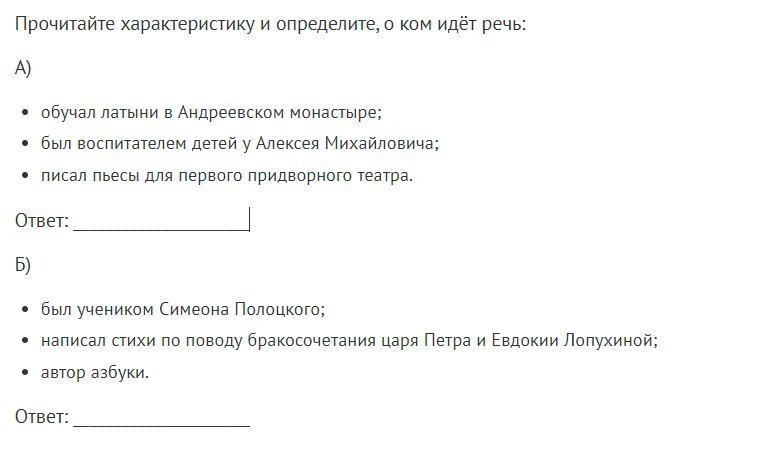Click the line "был учеником Симеона Полоцкого"
This screenshot has height=454, width=768.
[183, 309]
